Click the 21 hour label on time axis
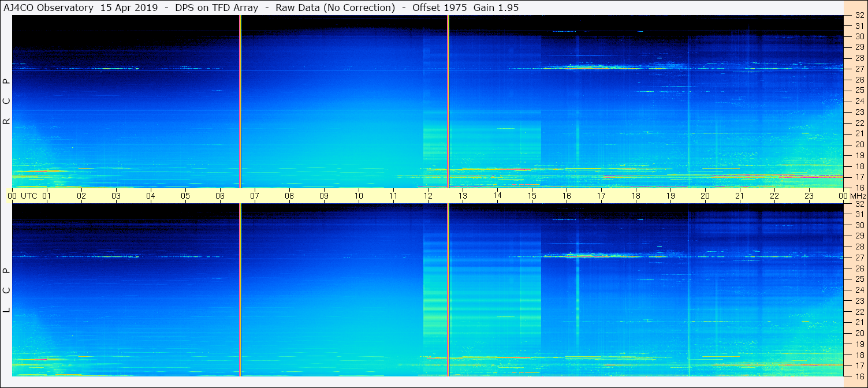Screen dimensions: 868x388 point(740,196)
